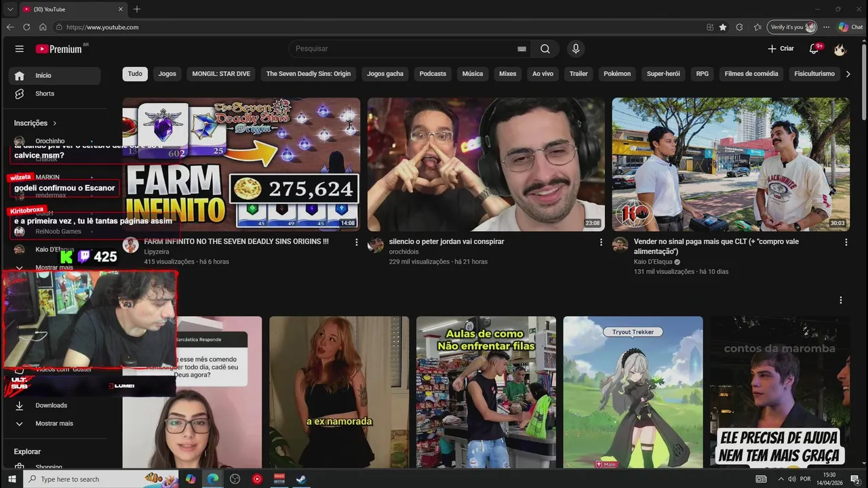The width and height of the screenshot is (868, 488).
Task: Open the on-screen keyboard in search box
Action: [521, 49]
